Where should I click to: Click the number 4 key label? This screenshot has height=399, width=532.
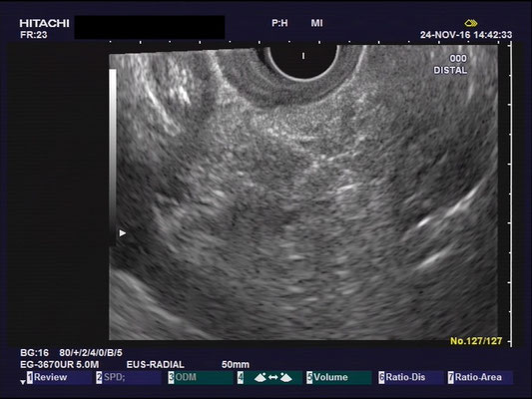(x=241, y=377)
